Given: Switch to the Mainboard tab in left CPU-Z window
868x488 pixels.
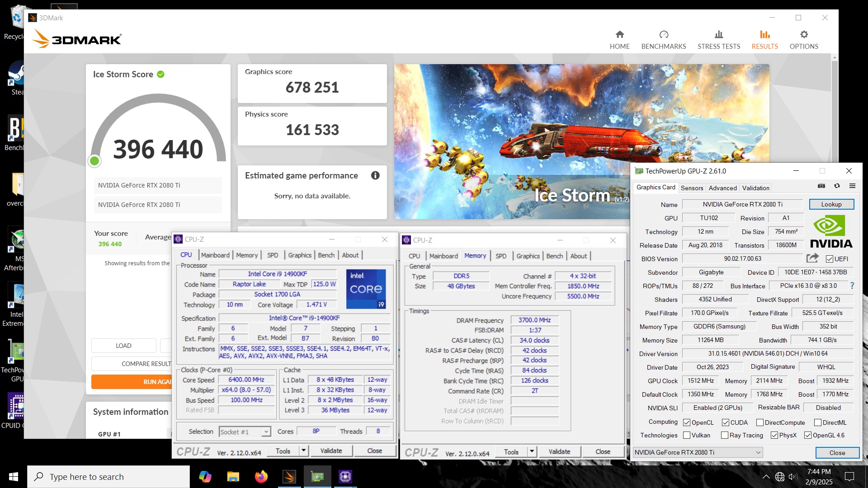Looking at the screenshot, I should (215, 255).
